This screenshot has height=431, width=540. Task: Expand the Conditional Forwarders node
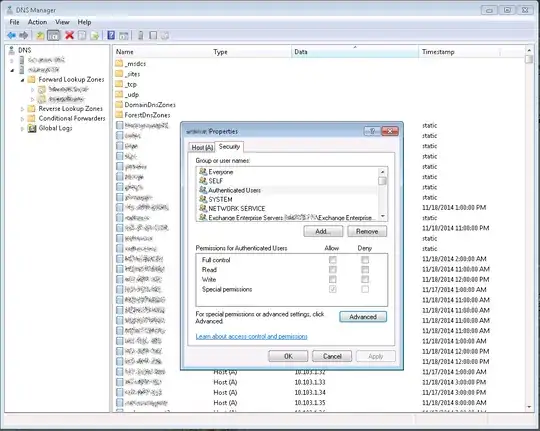pyautogui.click(x=23, y=119)
